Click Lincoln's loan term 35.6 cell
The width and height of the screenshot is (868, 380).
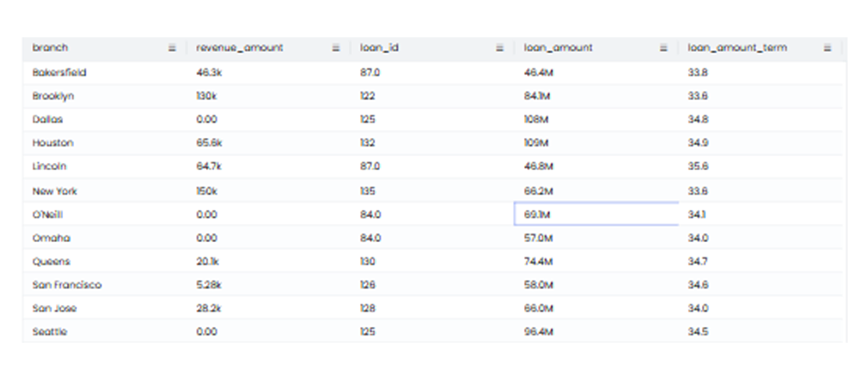(x=698, y=166)
